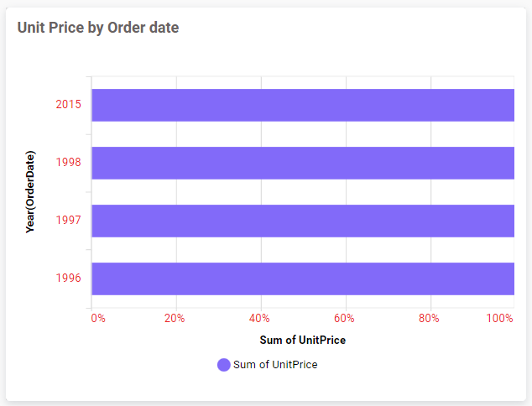The height and width of the screenshot is (406, 532).
Task: Click the 60% x-axis label
Action: (344, 319)
